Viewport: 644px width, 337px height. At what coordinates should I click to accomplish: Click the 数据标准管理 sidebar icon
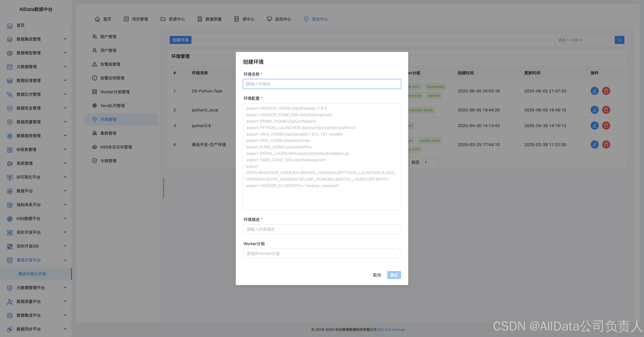pos(10,81)
